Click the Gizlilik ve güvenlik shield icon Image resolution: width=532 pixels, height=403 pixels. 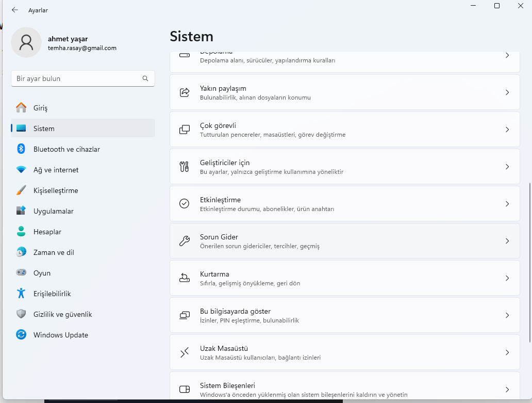tap(21, 314)
